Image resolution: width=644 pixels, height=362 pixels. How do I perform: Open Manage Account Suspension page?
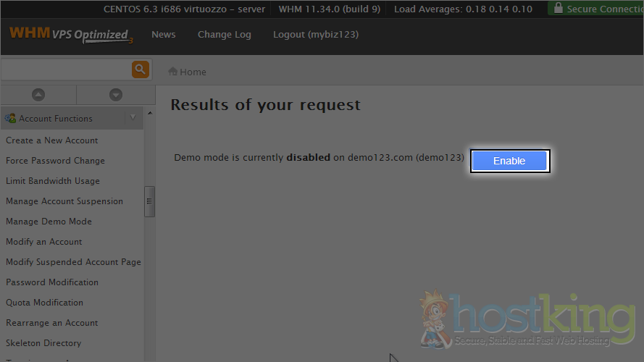click(x=64, y=201)
